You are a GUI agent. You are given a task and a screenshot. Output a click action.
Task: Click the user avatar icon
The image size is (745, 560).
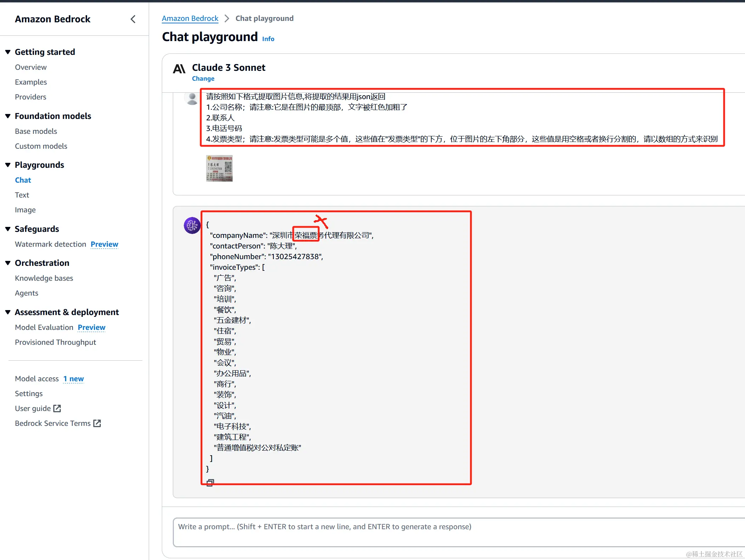tap(192, 99)
